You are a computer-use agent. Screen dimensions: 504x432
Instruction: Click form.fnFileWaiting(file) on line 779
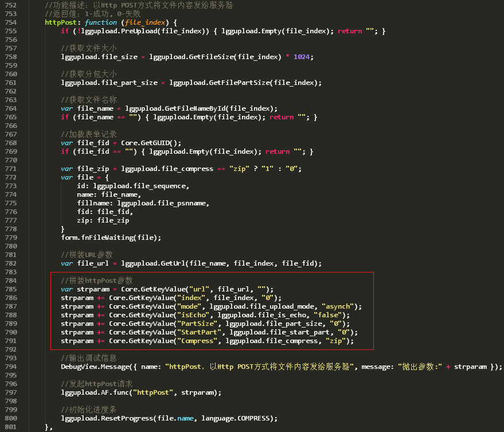tap(109, 238)
